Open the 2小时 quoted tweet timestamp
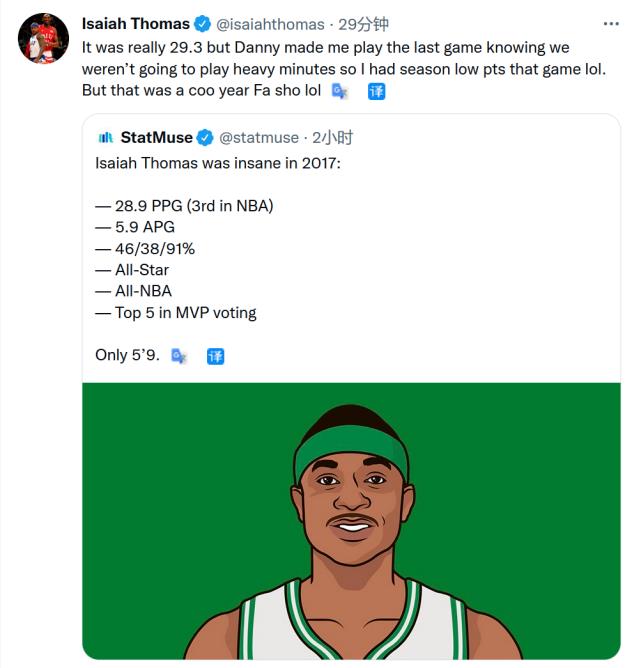The width and height of the screenshot is (632, 668). pyautogui.click(x=333, y=137)
